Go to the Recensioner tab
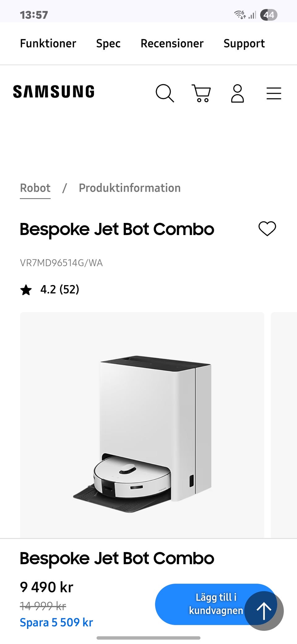Viewport: 297px width, 644px height. pos(172,44)
